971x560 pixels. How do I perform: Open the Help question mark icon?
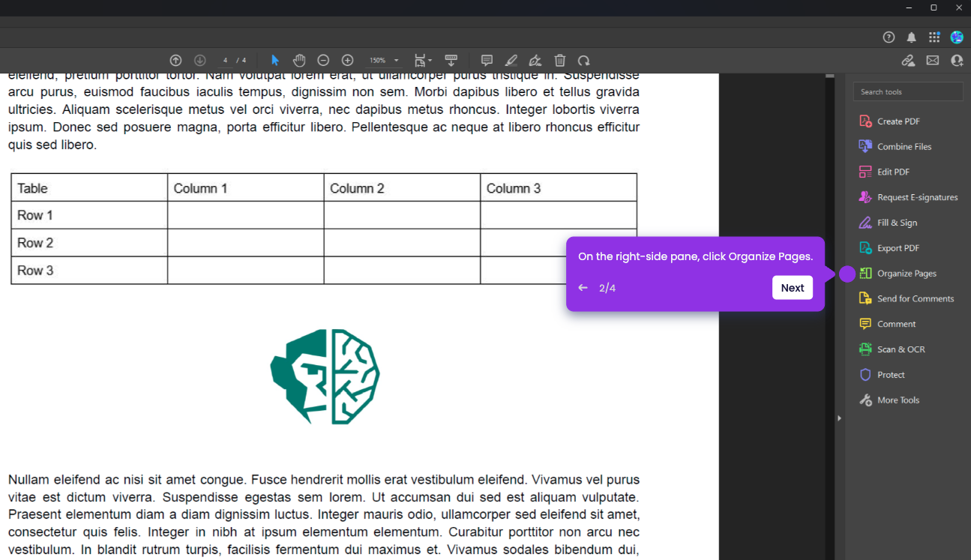[x=889, y=37]
